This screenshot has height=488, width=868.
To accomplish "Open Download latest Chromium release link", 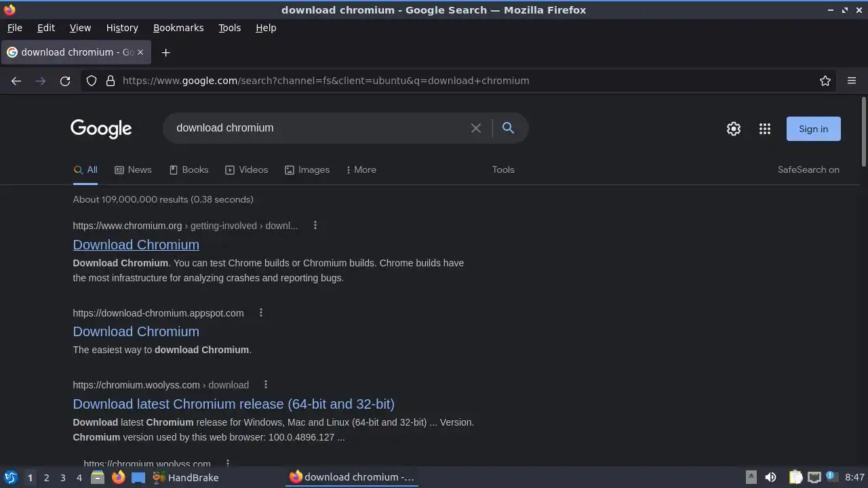I will click(x=234, y=404).
